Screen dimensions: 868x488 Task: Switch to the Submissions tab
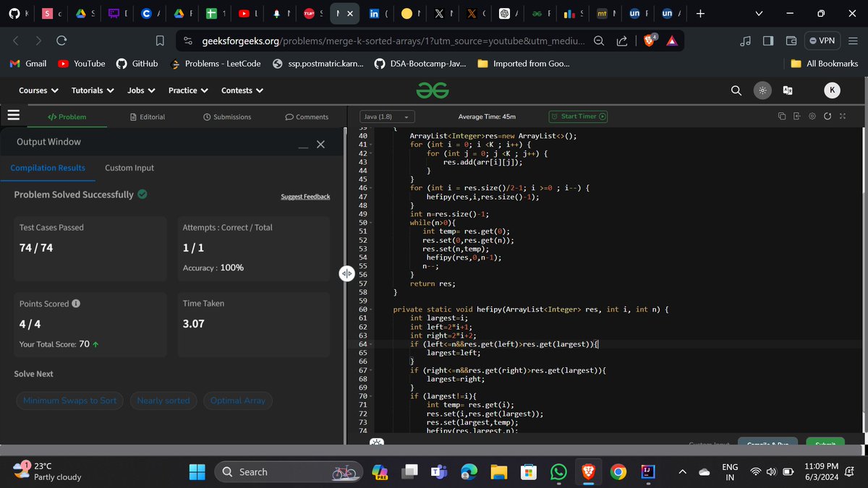pyautogui.click(x=227, y=116)
